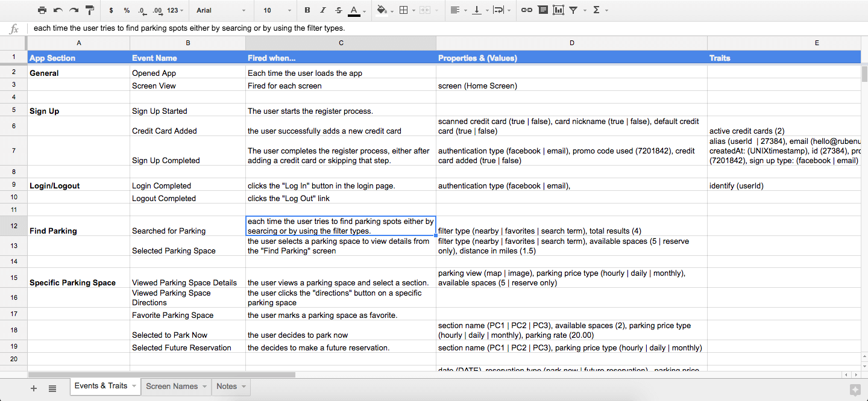Add a new sheet with plus button
868x401 pixels.
click(x=34, y=388)
